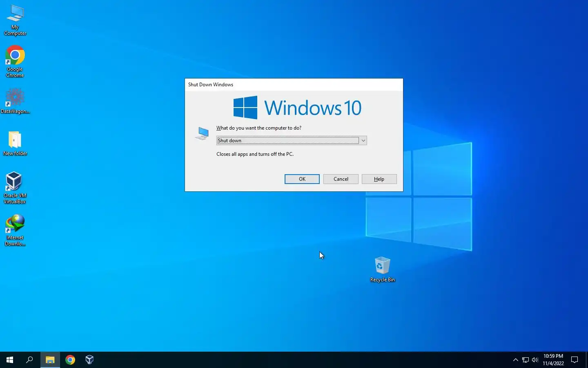Select the New folder desktop icon
This screenshot has height=368, width=588.
tap(15, 143)
